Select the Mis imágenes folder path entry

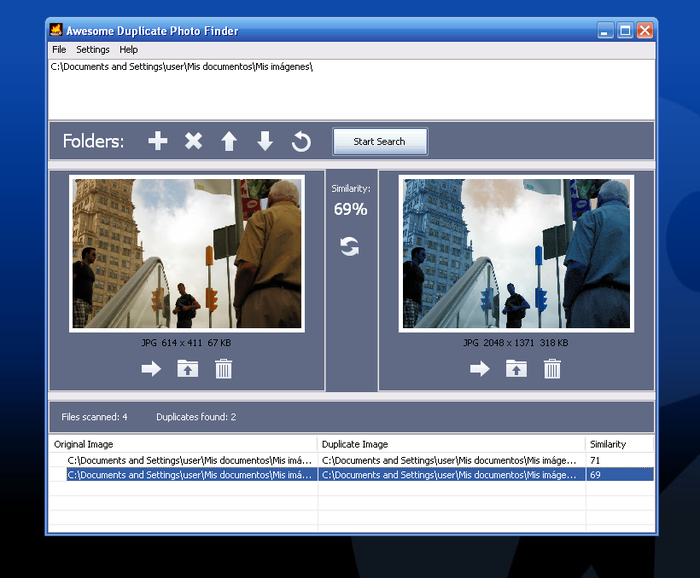182,67
